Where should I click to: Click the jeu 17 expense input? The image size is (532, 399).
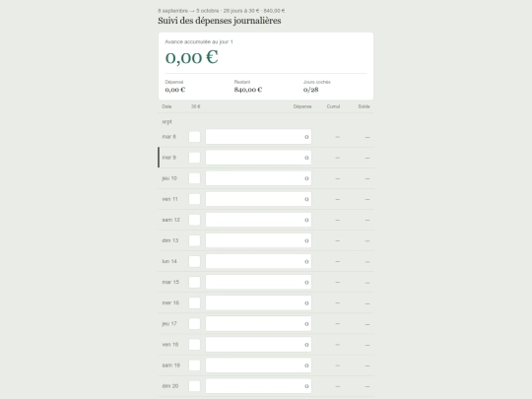pyautogui.click(x=258, y=324)
